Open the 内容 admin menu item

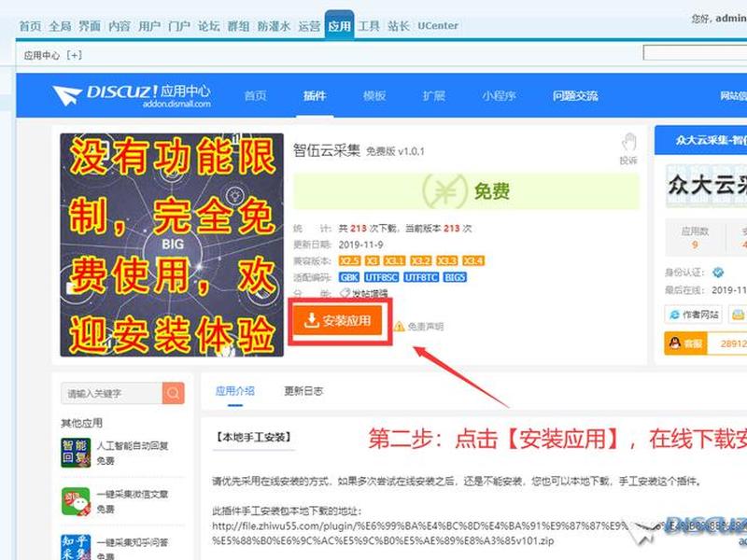coord(120,26)
